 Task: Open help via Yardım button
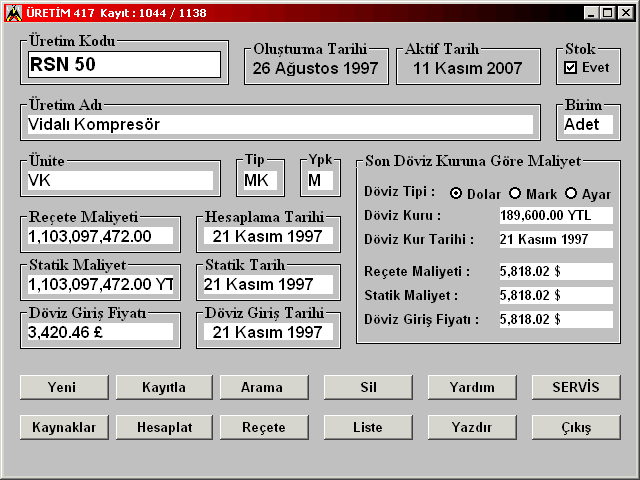point(471,387)
